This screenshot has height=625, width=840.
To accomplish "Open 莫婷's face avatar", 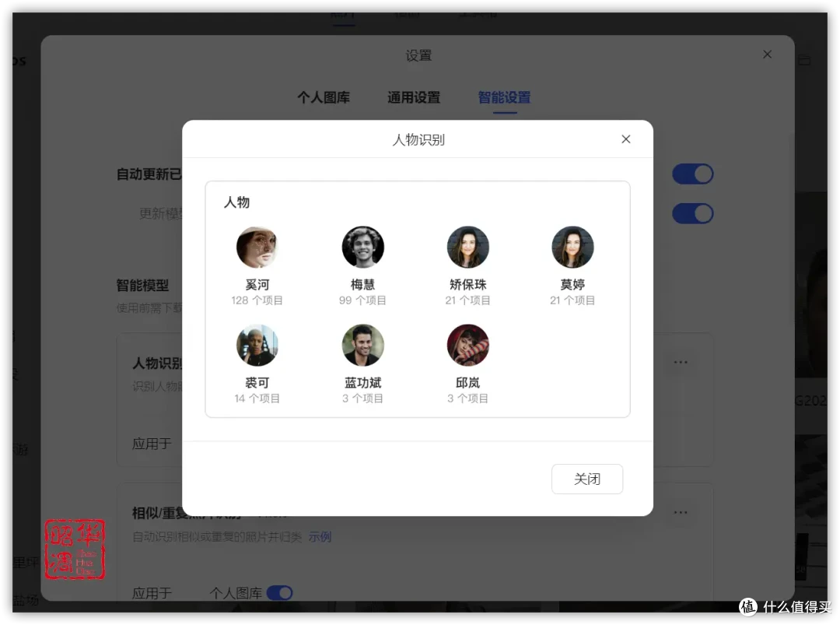I will coord(572,247).
